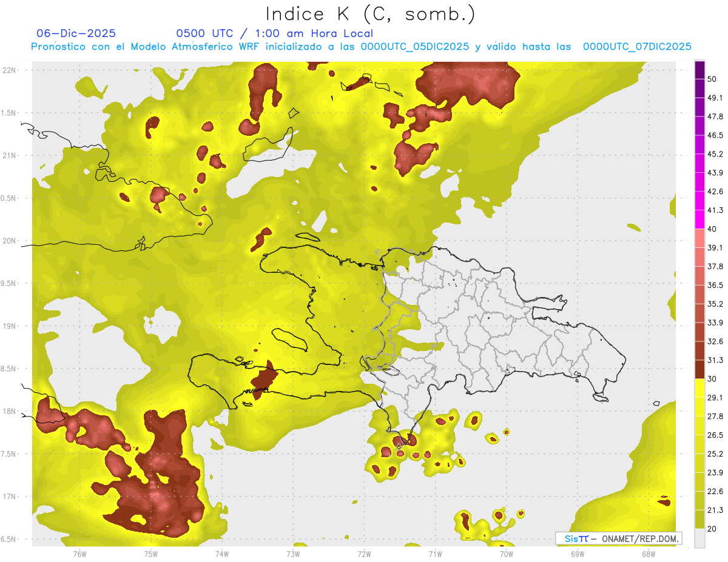Pick the dark brown swatch between 30 and 31.3
728x562 pixels.
(x=699, y=369)
